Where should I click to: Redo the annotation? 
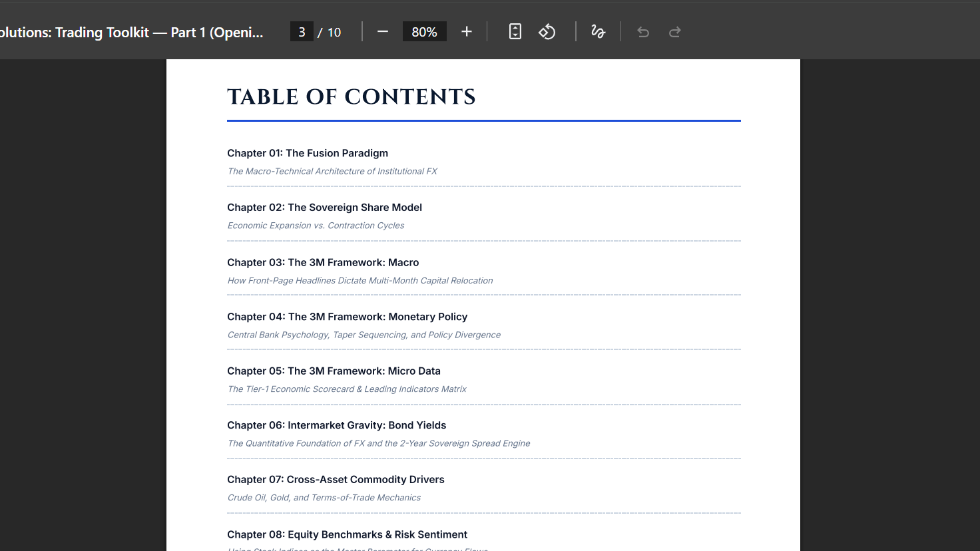675,32
